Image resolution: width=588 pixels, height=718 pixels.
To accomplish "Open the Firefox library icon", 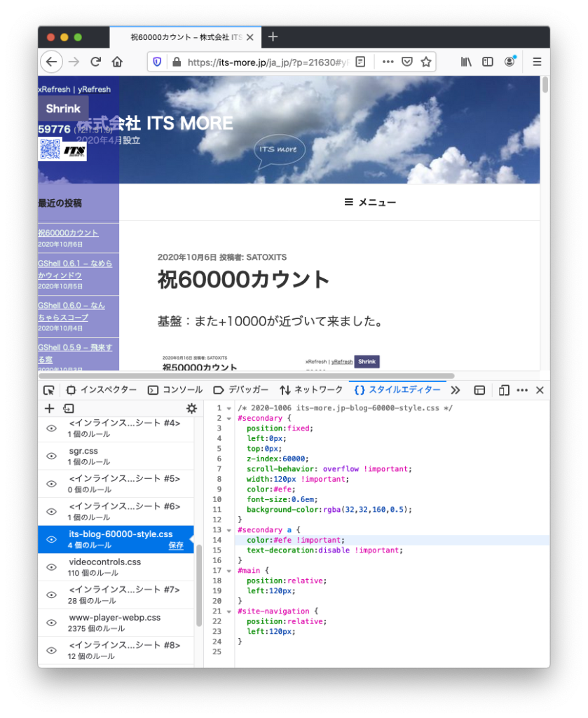I will click(466, 62).
